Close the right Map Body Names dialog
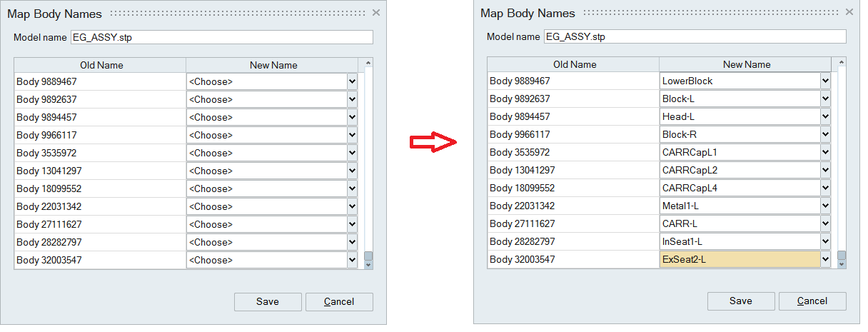 pyautogui.click(x=849, y=12)
